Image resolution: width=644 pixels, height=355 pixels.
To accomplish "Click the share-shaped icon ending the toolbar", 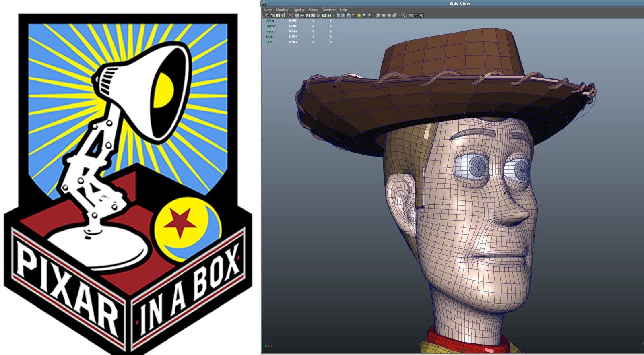I will click(422, 15).
